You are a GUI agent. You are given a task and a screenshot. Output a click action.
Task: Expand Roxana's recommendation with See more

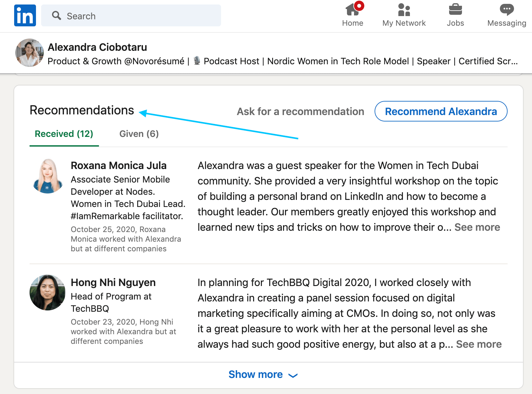tap(477, 227)
